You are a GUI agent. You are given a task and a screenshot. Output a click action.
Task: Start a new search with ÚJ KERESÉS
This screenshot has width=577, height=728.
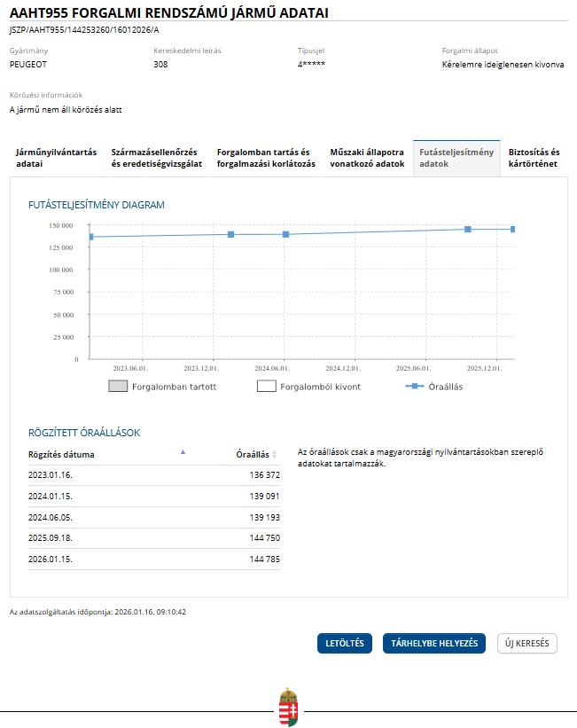tap(527, 644)
